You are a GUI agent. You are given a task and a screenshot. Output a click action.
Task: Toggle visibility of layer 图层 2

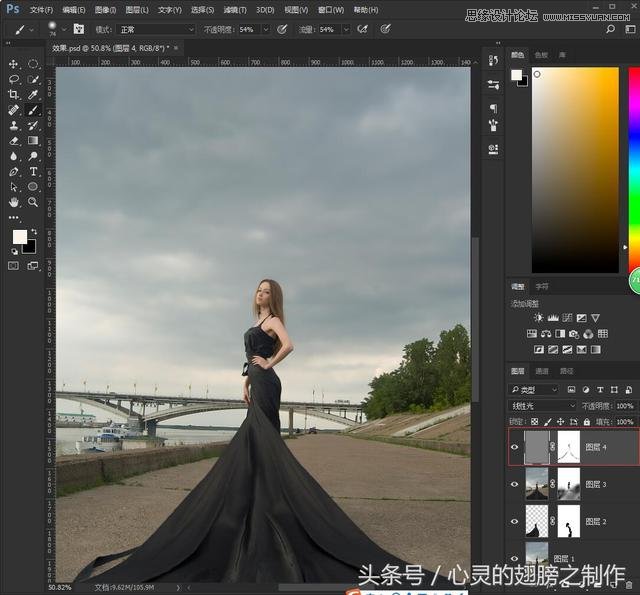pos(515,522)
